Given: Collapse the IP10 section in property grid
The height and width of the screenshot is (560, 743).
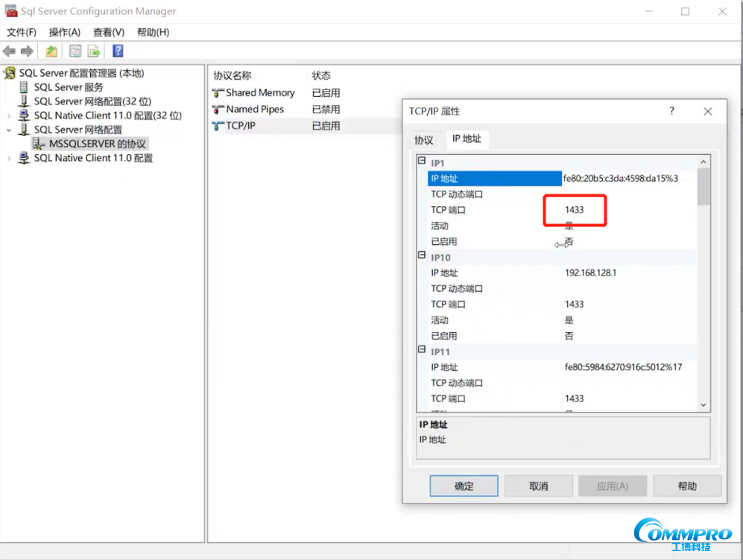Looking at the screenshot, I should [422, 256].
